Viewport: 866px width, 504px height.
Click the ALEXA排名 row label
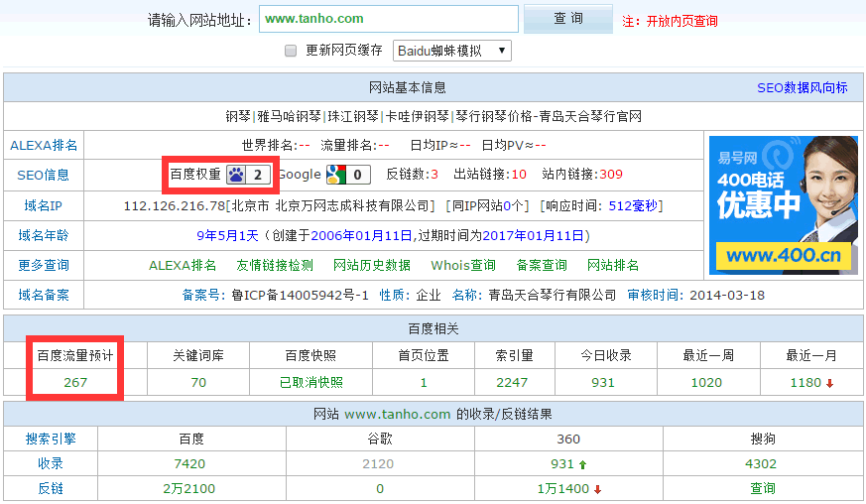pos(44,145)
